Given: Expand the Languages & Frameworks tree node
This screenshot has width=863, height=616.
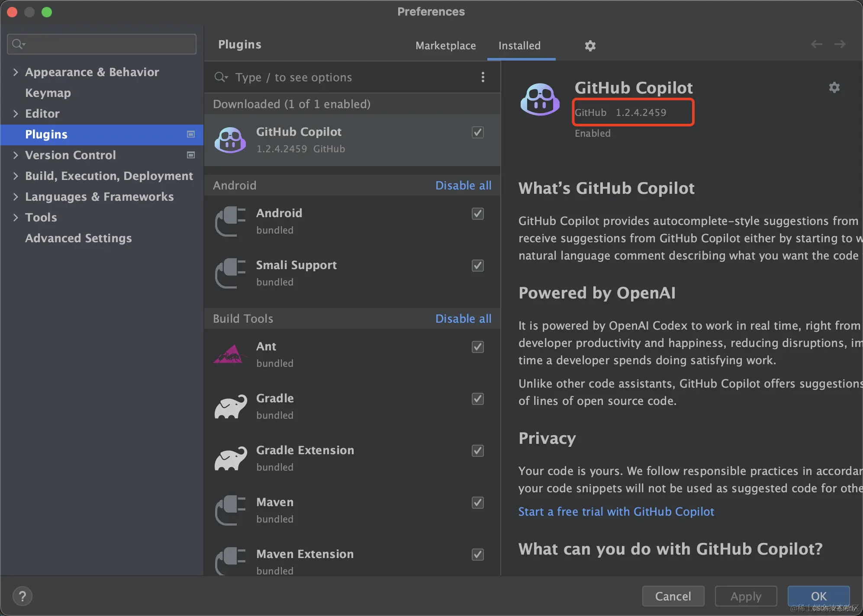Looking at the screenshot, I should point(16,196).
